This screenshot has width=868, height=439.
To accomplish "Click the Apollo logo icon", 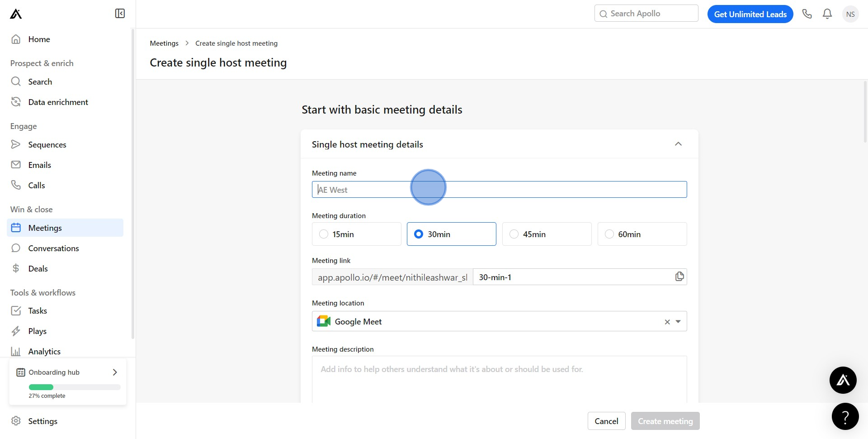I will 16,14.
